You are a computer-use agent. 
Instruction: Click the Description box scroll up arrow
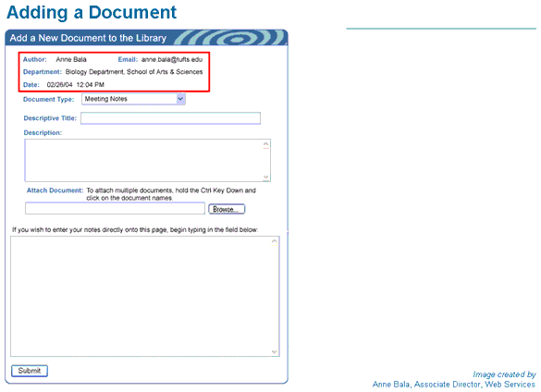click(266, 144)
